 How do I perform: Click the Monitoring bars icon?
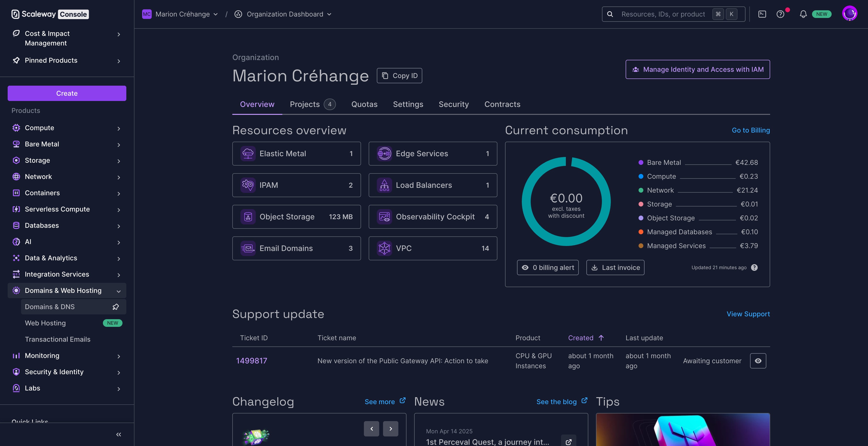pos(16,356)
